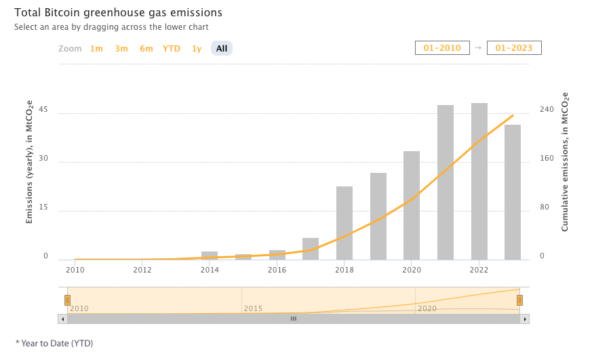Click the 'Emissions (yearly)' axis title

[x=29, y=162]
